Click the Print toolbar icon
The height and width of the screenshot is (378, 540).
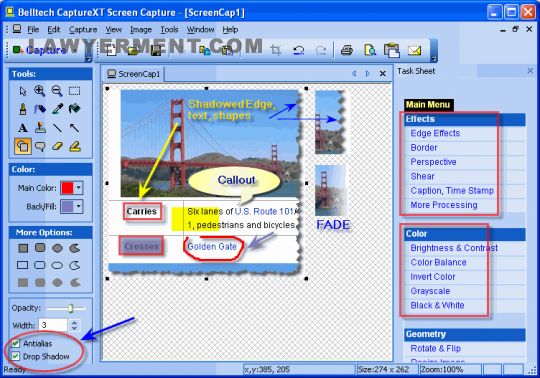pos(347,51)
